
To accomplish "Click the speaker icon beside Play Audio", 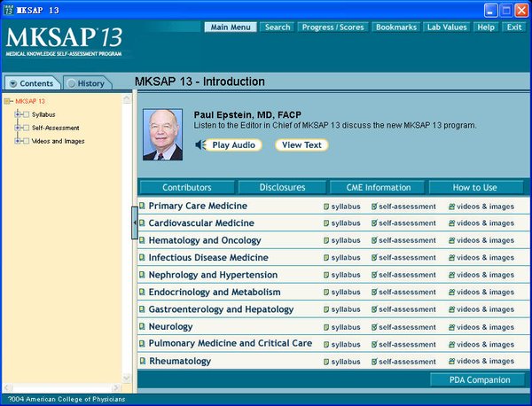I will [x=200, y=145].
